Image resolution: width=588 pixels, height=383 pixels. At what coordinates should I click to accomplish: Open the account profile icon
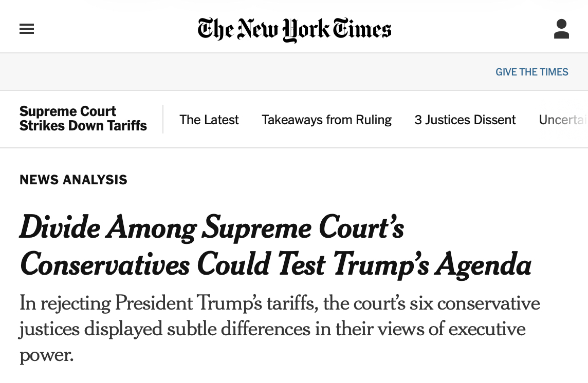(x=561, y=29)
